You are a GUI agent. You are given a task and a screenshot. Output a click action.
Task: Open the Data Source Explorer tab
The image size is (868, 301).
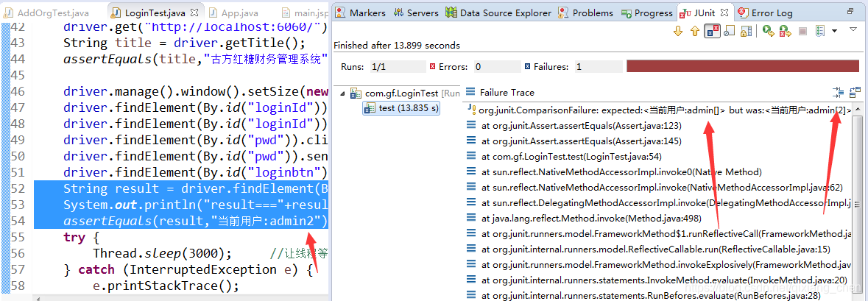point(498,13)
